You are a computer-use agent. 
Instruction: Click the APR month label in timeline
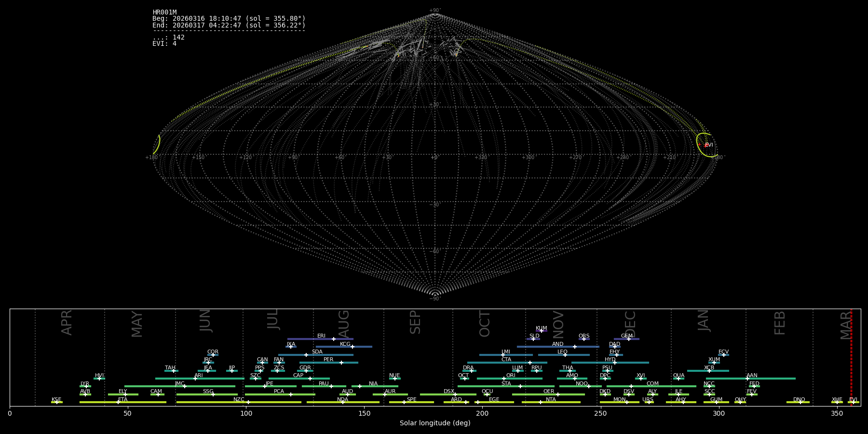click(x=67, y=323)
